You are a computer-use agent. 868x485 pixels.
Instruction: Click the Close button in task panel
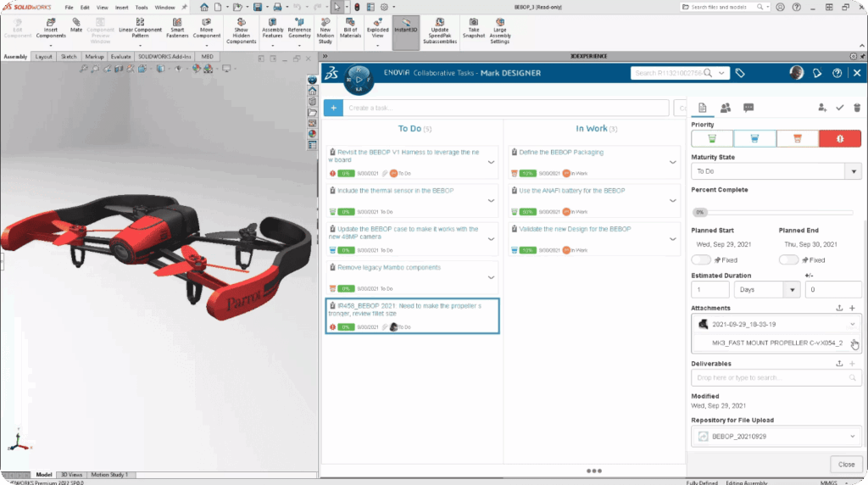846,465
